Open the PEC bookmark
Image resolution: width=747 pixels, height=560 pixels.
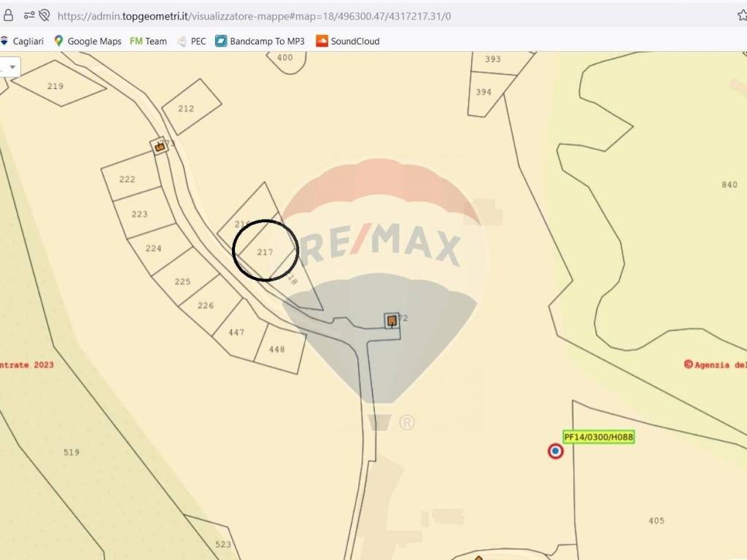click(191, 42)
